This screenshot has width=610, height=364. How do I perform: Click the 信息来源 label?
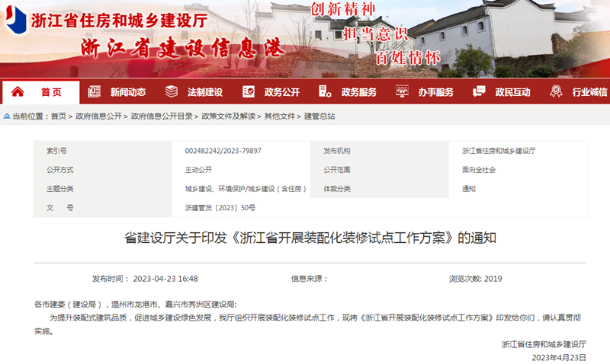310,279
